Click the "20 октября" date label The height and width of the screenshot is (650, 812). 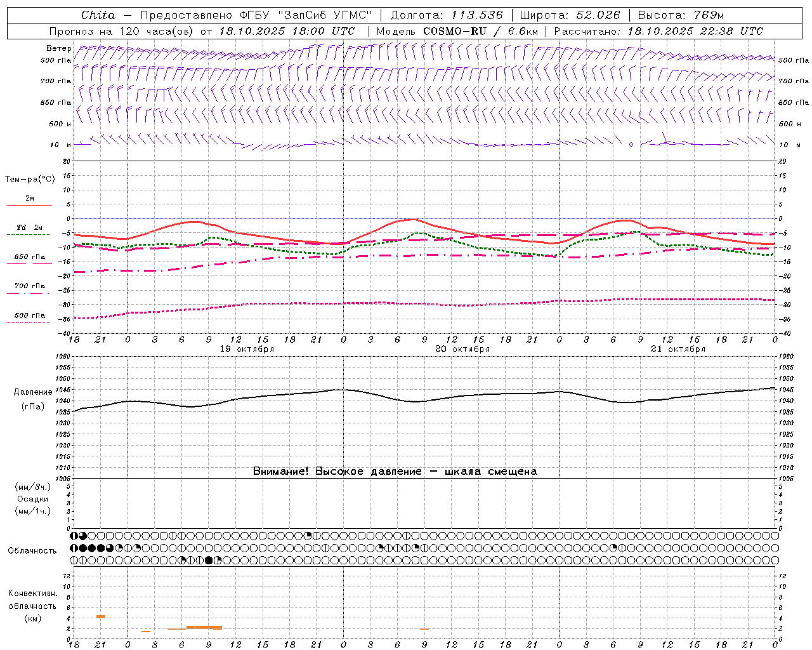coord(462,349)
